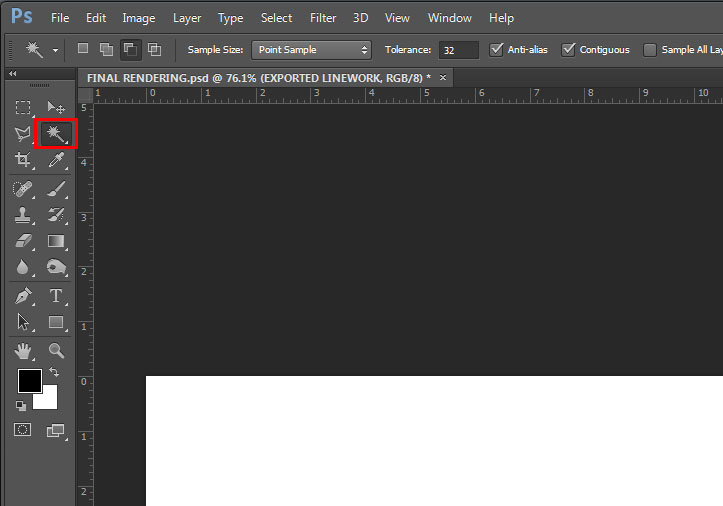Click the toolbox grip handle at top
This screenshot has height=506, width=723.
(x=40, y=85)
